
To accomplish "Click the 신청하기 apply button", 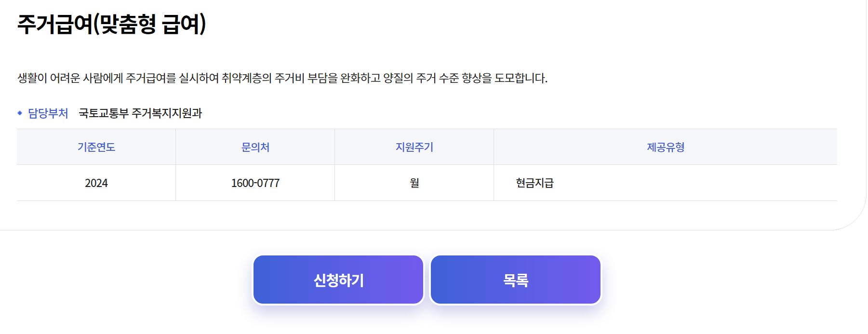I will (x=338, y=280).
